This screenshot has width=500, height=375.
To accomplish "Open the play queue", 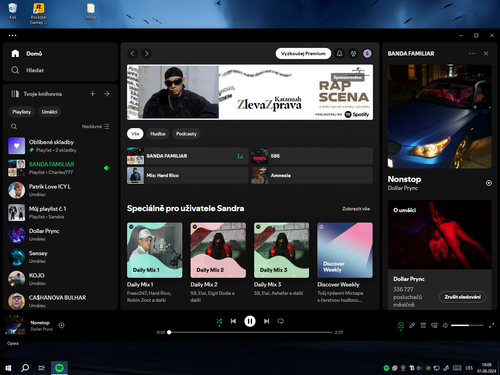I will click(x=423, y=325).
